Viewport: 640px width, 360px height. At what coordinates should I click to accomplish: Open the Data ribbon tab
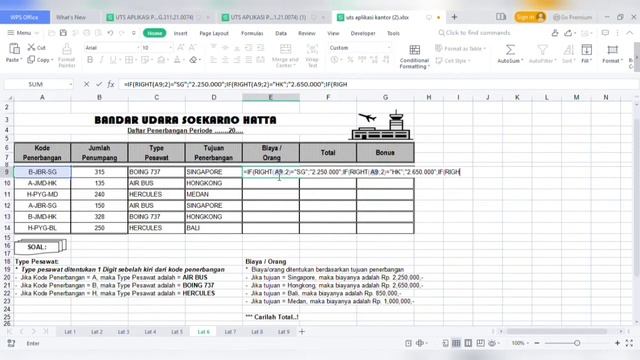click(281, 33)
